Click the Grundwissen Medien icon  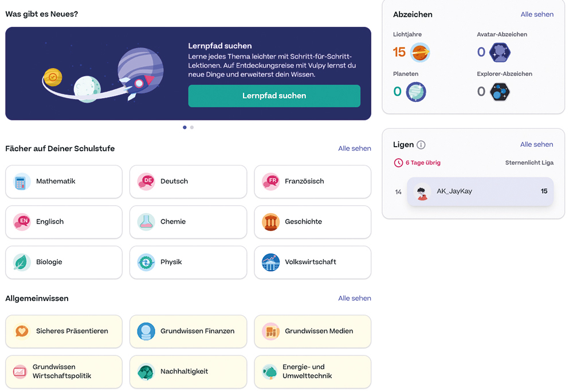pyautogui.click(x=271, y=331)
